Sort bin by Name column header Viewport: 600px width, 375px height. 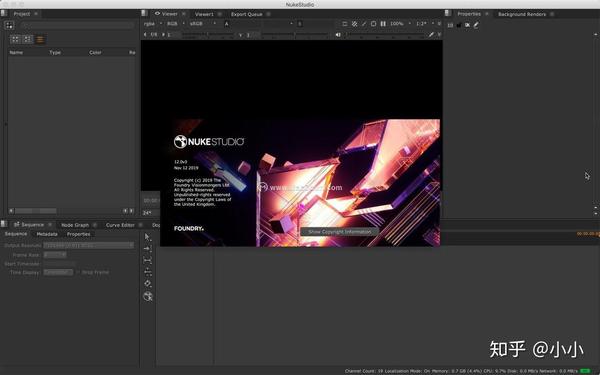pyautogui.click(x=16, y=52)
